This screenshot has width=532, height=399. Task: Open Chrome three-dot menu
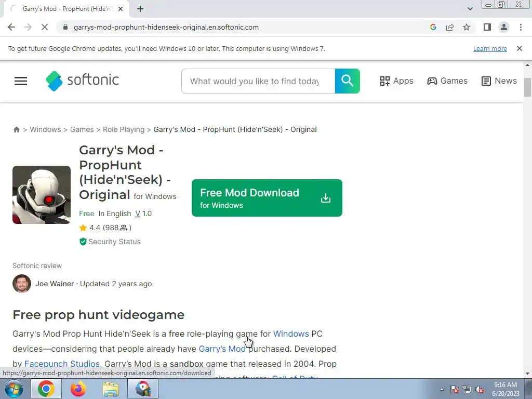[521, 27]
